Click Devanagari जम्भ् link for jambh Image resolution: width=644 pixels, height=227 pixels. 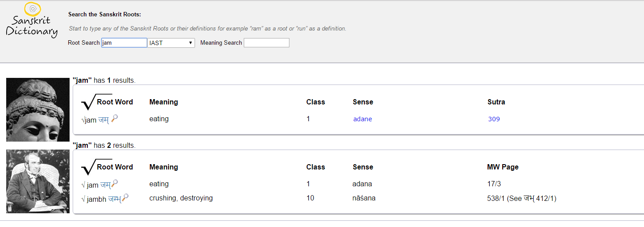click(x=114, y=199)
